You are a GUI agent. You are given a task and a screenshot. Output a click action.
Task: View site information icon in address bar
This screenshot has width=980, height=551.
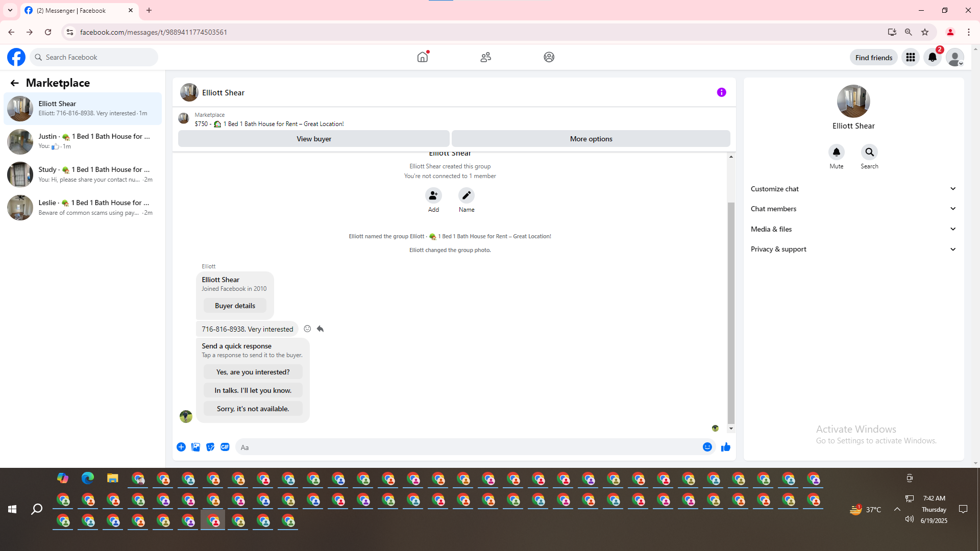click(70, 32)
